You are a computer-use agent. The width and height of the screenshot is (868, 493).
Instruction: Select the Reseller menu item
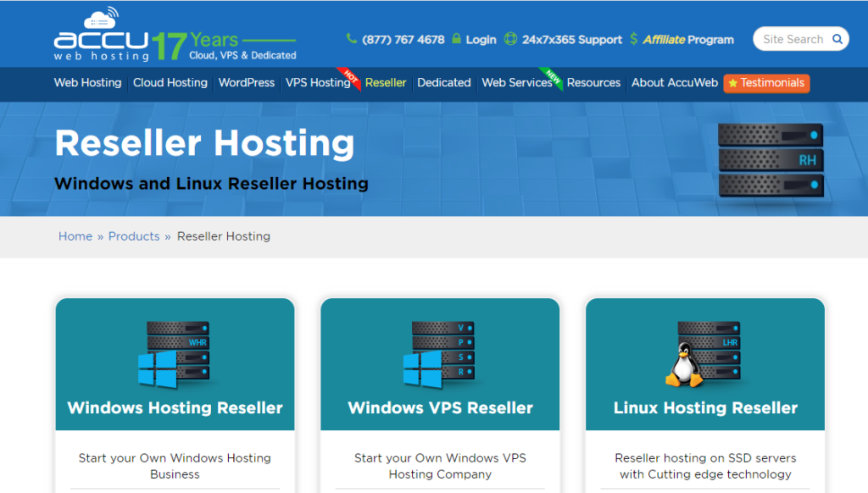386,82
